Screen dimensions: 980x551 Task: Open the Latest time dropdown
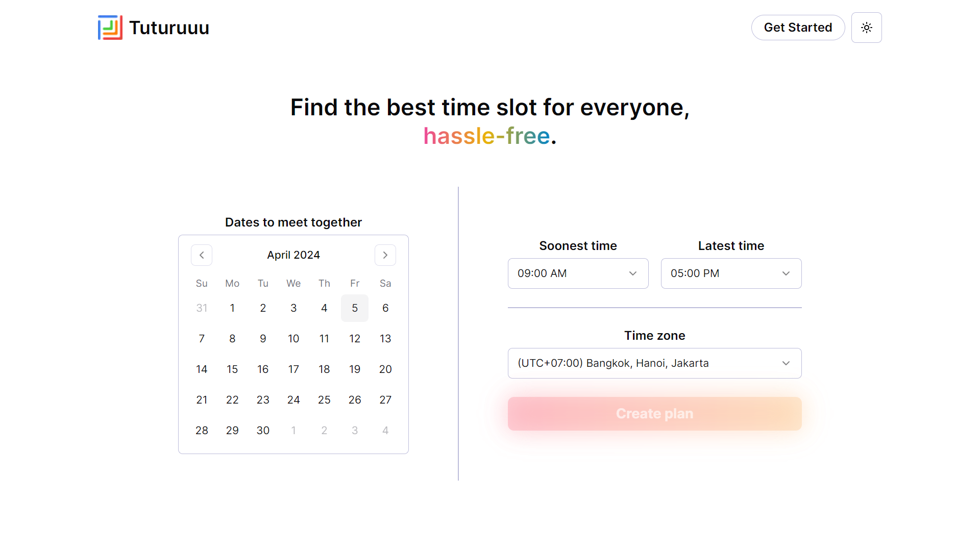point(731,273)
